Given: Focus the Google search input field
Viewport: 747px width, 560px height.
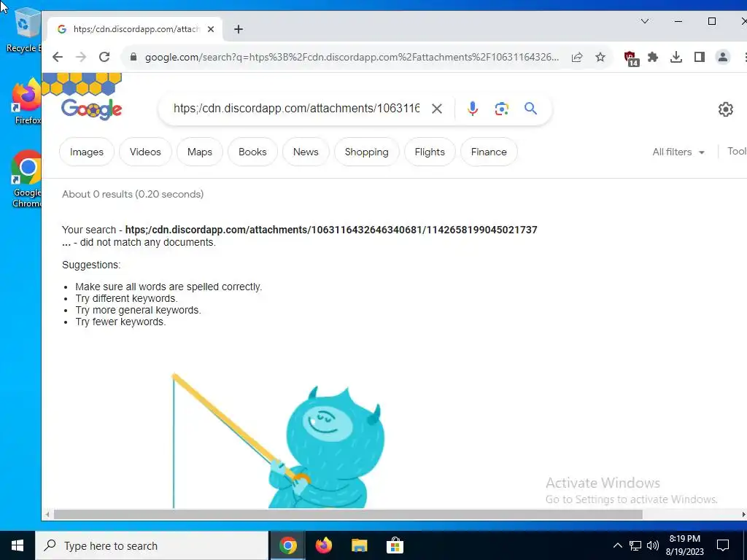Looking at the screenshot, I should [x=296, y=109].
